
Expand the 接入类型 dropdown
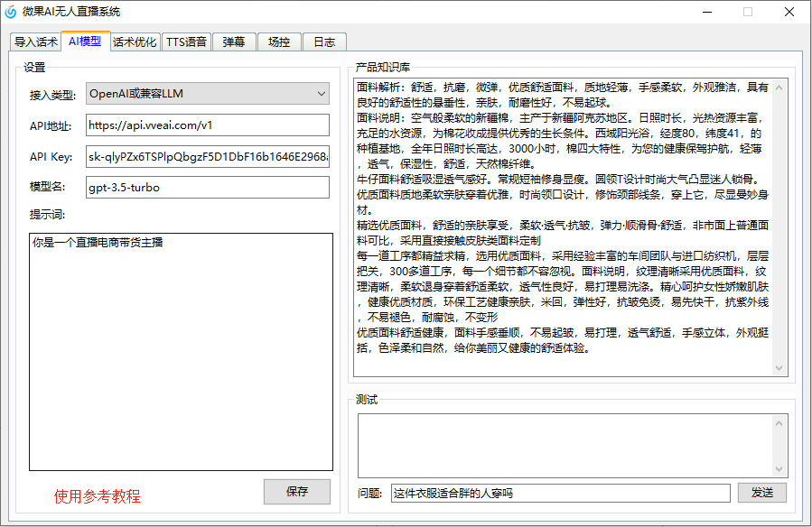pos(208,93)
